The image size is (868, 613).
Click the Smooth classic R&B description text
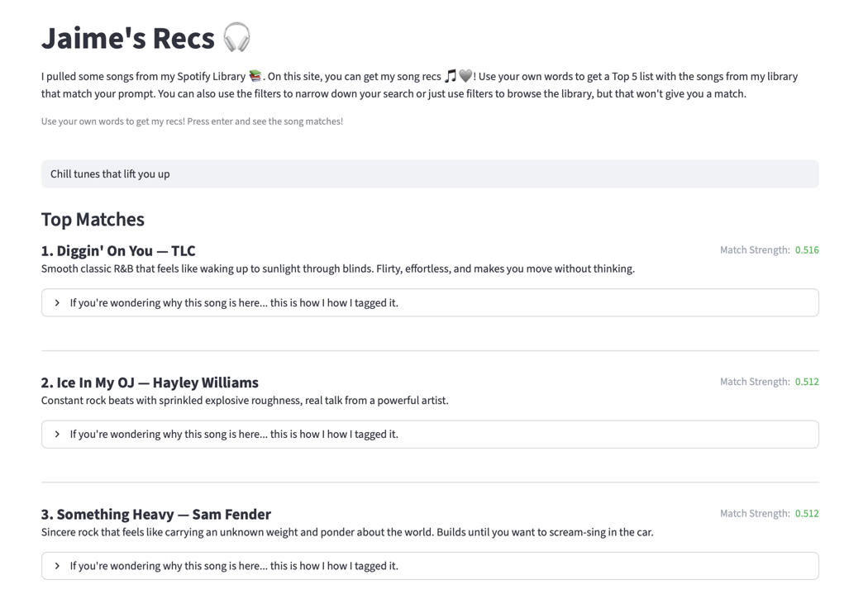(337, 268)
